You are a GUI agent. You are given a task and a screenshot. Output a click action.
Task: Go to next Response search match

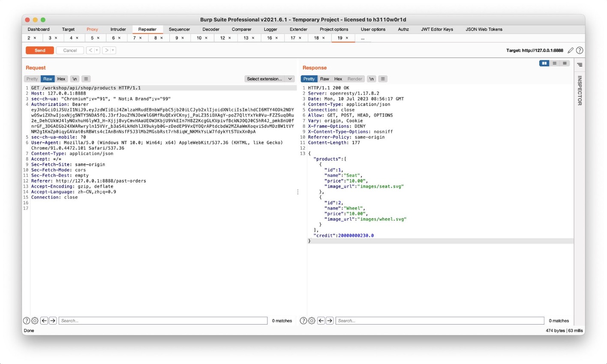pyautogui.click(x=330, y=321)
